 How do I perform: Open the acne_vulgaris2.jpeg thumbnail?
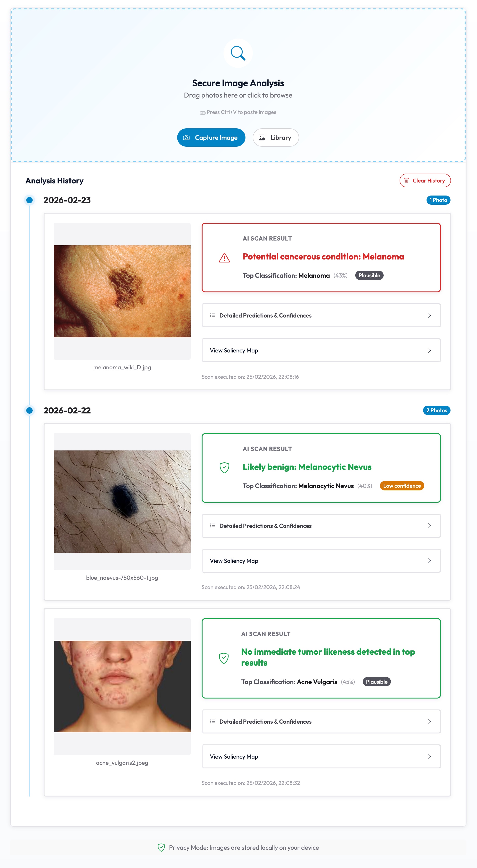tap(122, 686)
